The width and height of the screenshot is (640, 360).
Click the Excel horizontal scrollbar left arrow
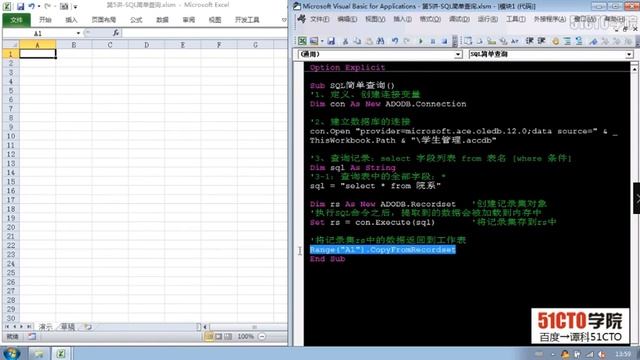click(x=205, y=327)
